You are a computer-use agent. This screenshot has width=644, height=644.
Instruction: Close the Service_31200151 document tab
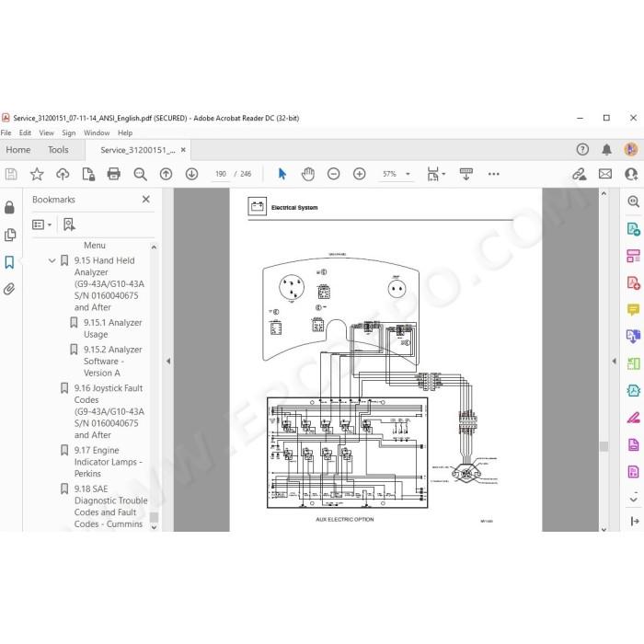pos(183,150)
